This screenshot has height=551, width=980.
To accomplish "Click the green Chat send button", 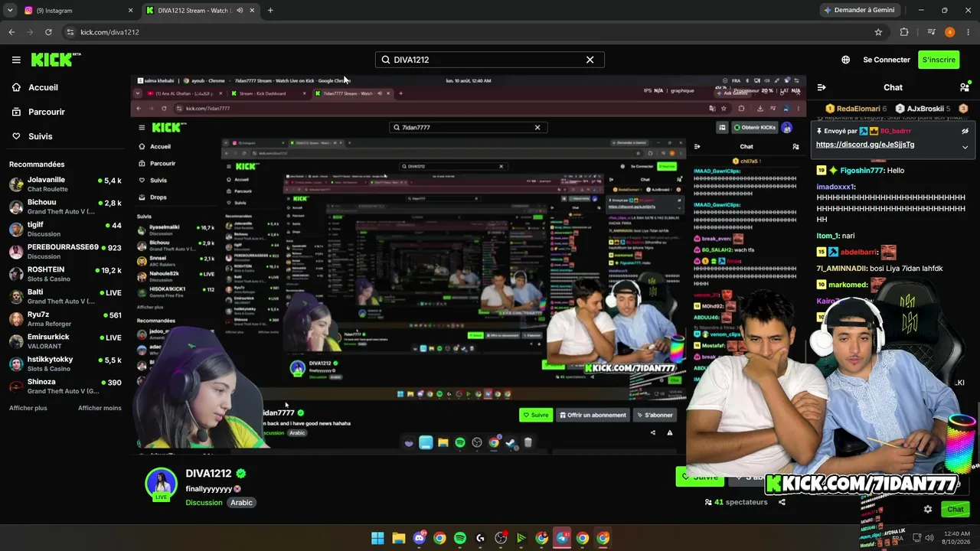I will point(955,509).
